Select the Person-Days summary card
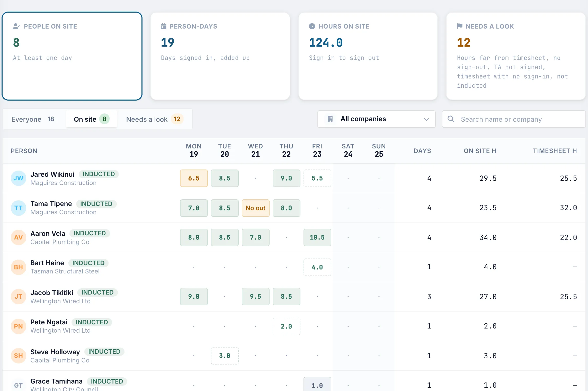The height and width of the screenshot is (391, 588). [220, 56]
